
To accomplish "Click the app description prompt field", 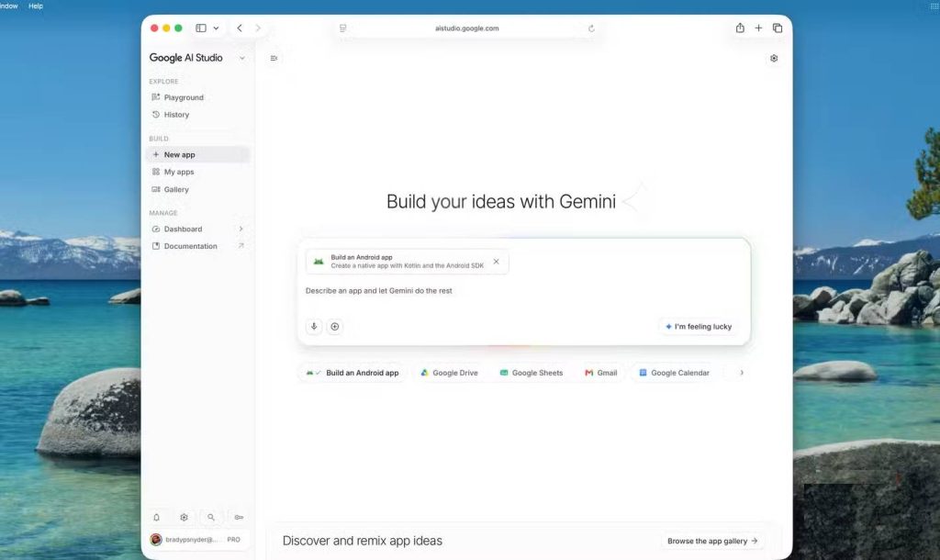I will [524, 291].
